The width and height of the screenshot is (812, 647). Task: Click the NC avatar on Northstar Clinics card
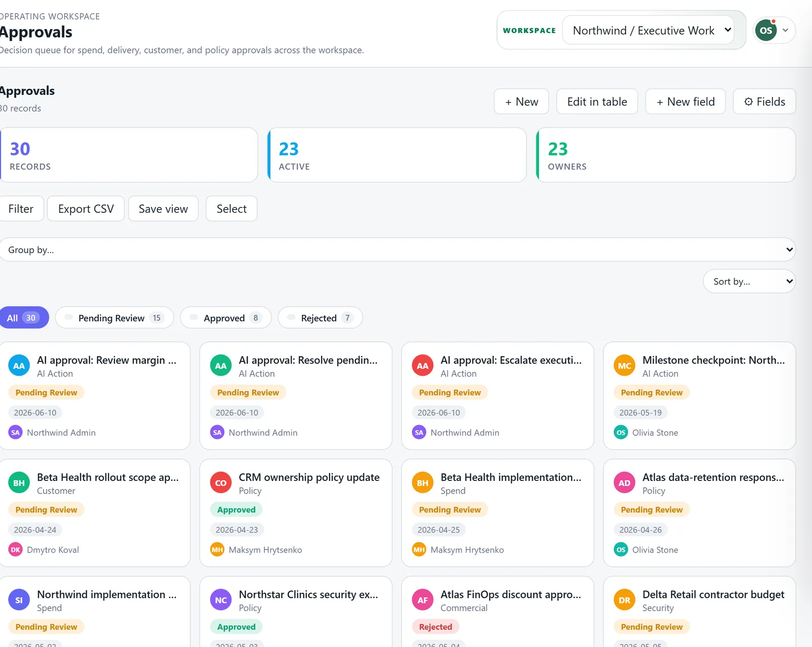(221, 600)
